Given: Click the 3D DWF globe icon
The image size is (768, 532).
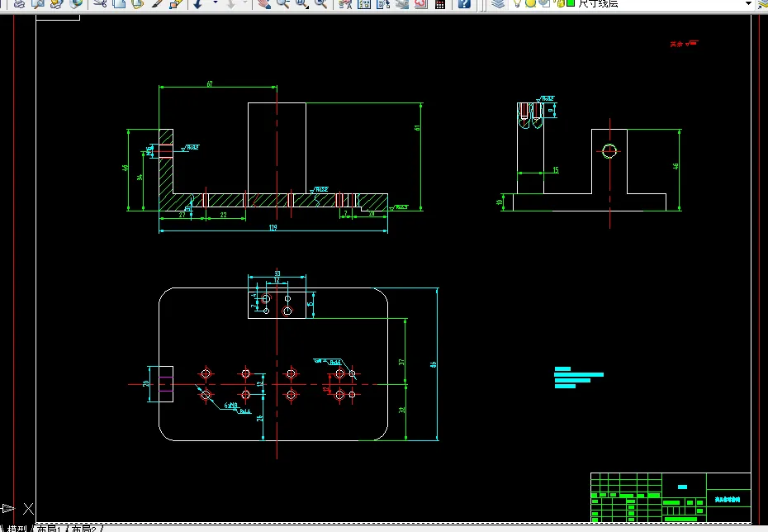Looking at the screenshot, I should (76, 3).
